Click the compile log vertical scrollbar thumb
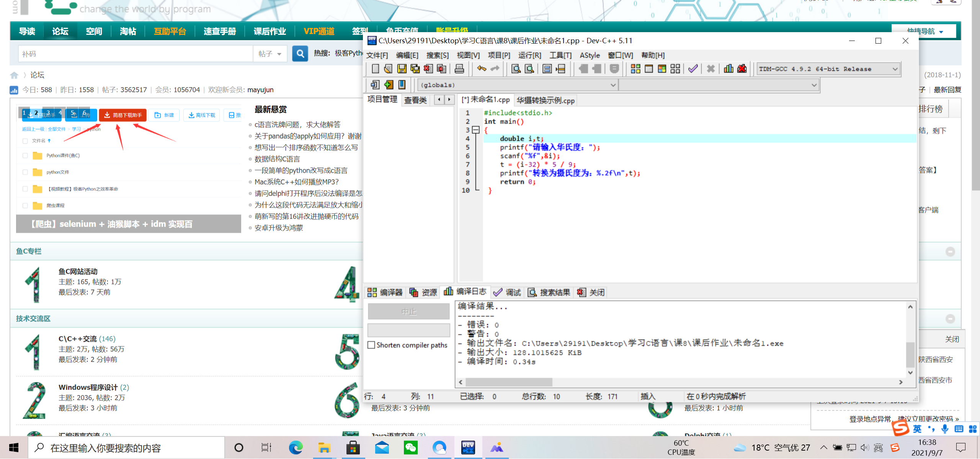The width and height of the screenshot is (980, 459). pyautogui.click(x=910, y=355)
